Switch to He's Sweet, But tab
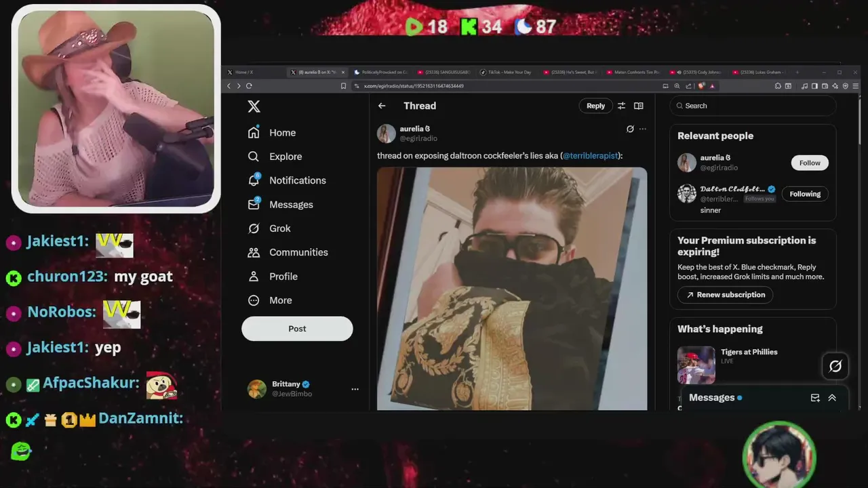This screenshot has height=488, width=868. tap(572, 72)
